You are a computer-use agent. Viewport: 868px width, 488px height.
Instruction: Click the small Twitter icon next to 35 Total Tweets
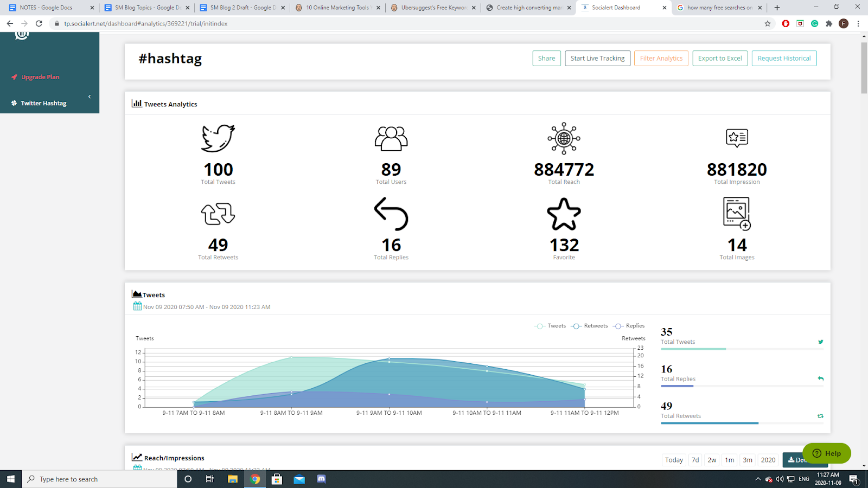pyautogui.click(x=821, y=342)
